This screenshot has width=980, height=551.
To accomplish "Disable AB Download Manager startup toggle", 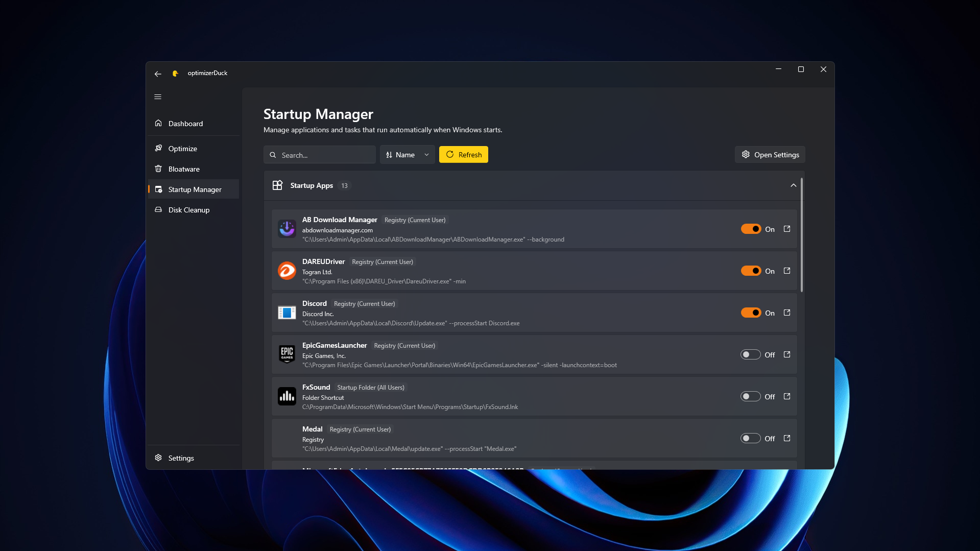I will click(751, 229).
